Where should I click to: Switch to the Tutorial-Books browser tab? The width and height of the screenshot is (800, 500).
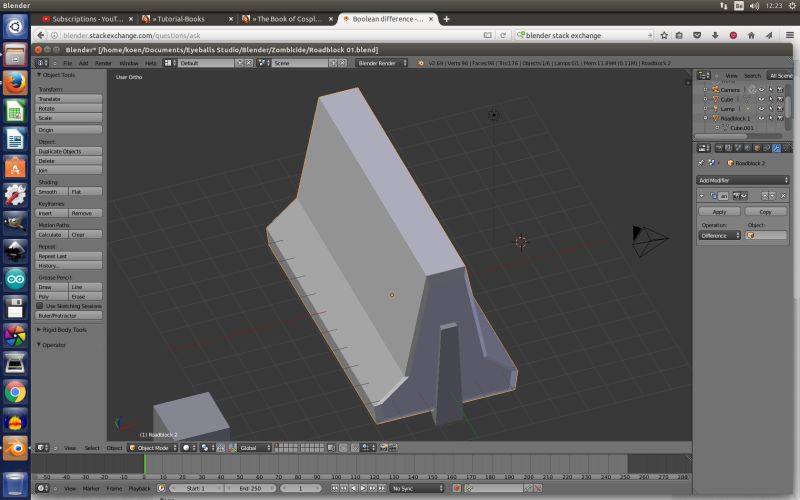(181, 19)
